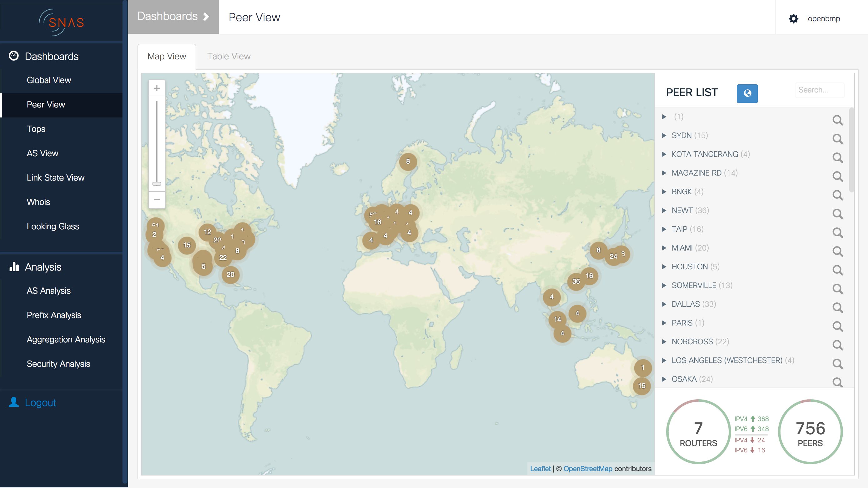Open AS Analysis page

click(48, 291)
